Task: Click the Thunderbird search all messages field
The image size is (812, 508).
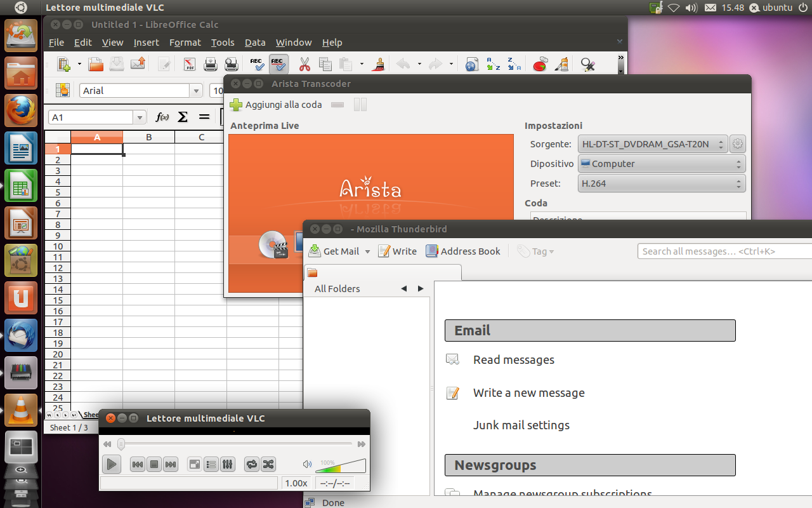Action: (723, 251)
